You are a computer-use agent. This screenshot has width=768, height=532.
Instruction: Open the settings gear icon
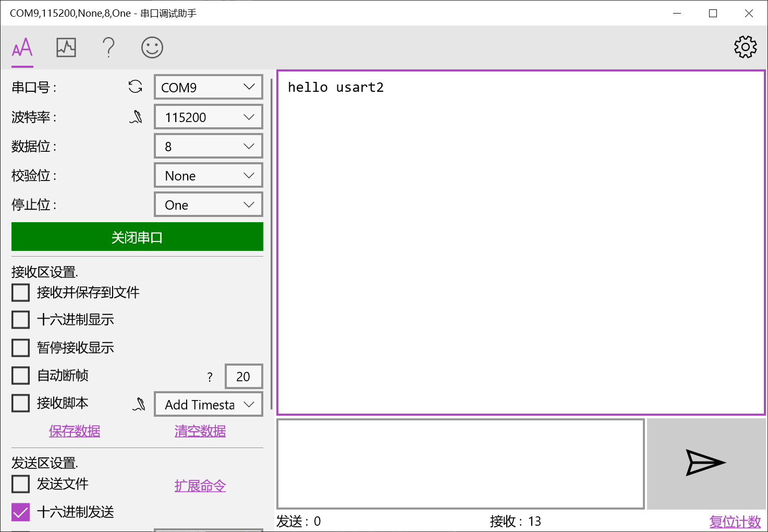tap(745, 46)
